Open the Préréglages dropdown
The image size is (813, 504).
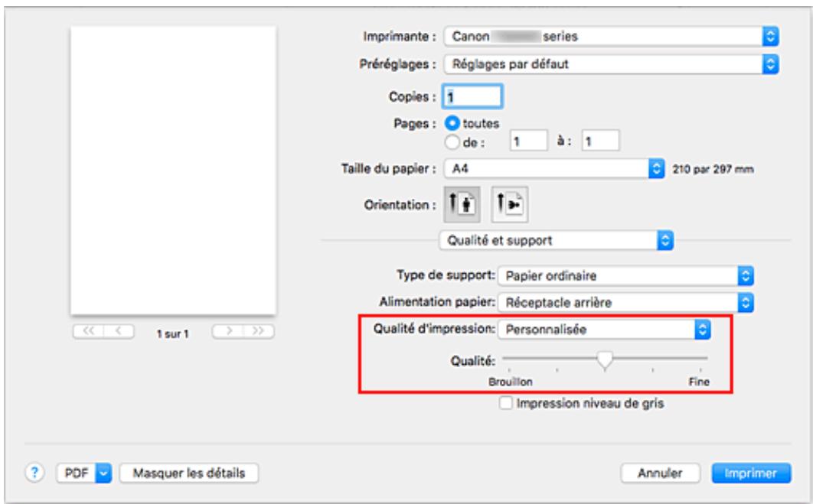[612, 64]
